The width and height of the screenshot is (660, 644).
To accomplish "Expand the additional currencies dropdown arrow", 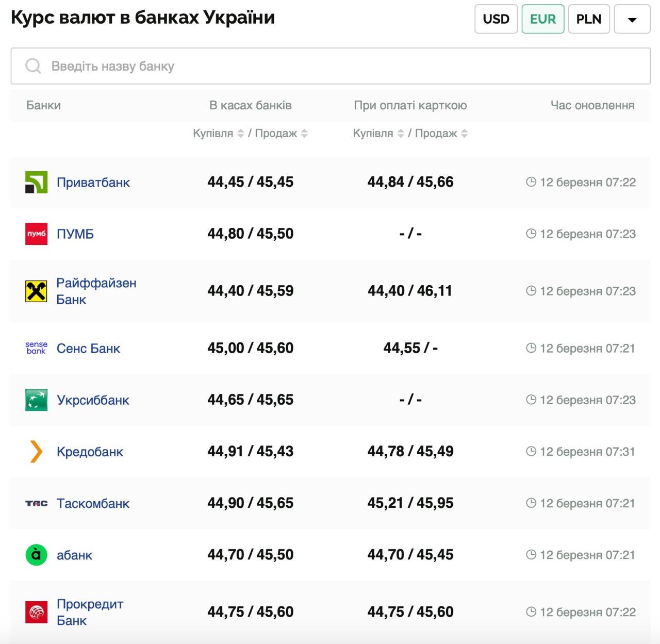I will coord(632,20).
